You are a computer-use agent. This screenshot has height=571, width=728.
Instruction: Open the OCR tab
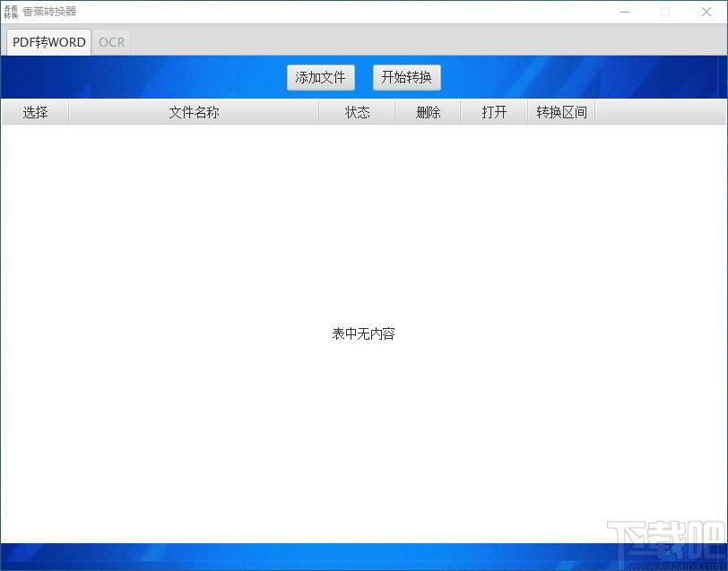pos(112,42)
